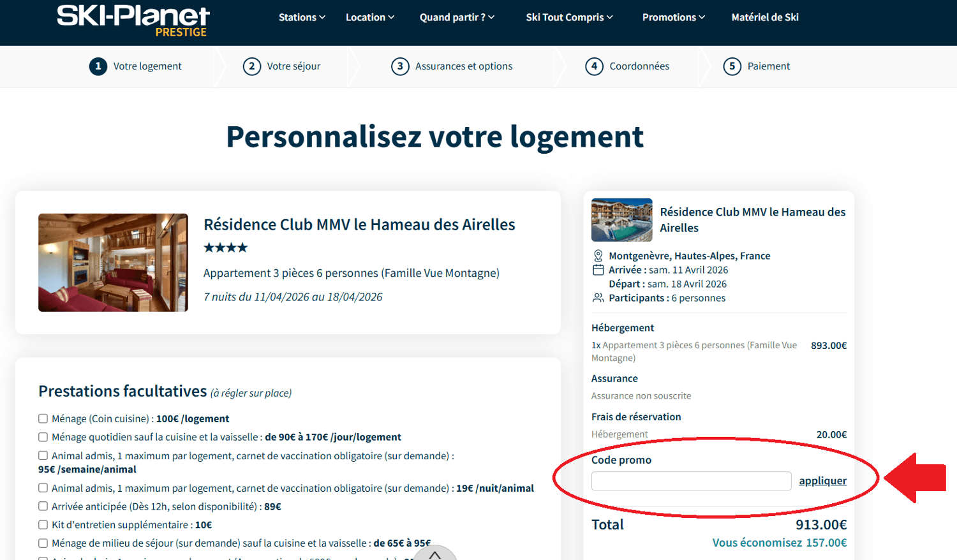Click the 893.00€ accommodation price
This screenshot has width=957, height=560.
click(829, 346)
